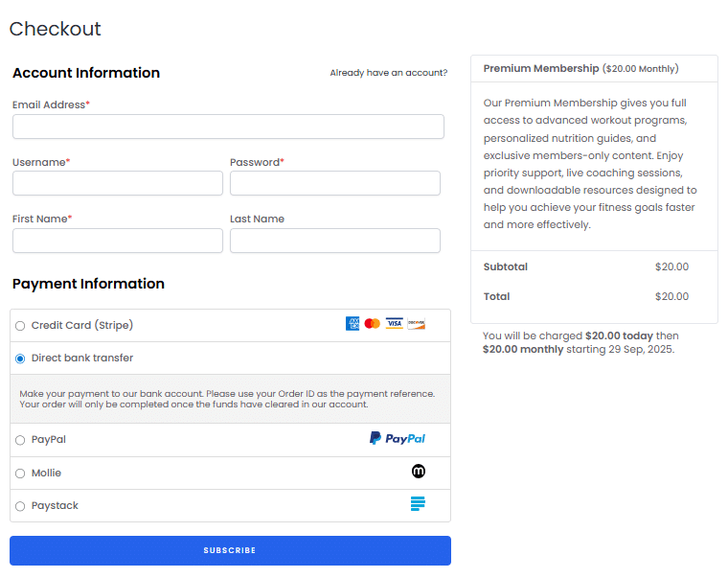The width and height of the screenshot is (728, 578).
Task: Focus the Email Address field
Action: (x=228, y=127)
